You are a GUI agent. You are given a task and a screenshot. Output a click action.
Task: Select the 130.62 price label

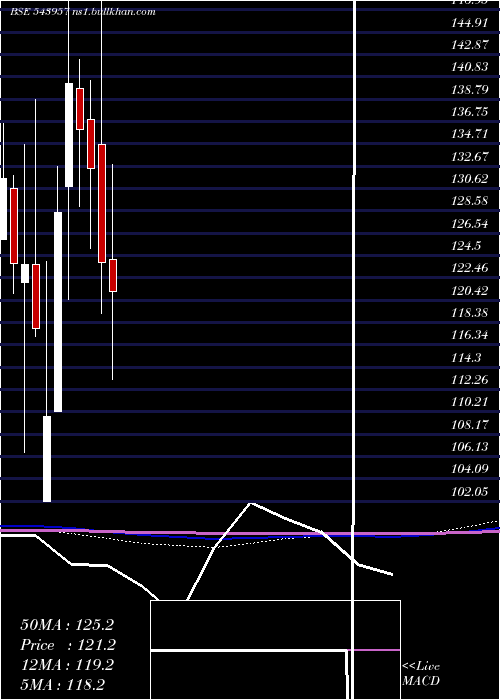click(470, 179)
